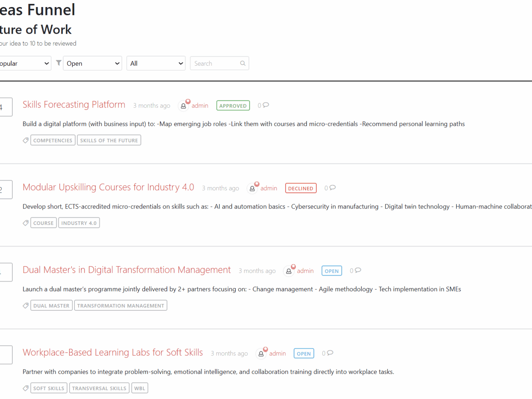This screenshot has width=532, height=399.
Task: Click admin avatar icon on Dual Master's idea
Action: tap(289, 271)
